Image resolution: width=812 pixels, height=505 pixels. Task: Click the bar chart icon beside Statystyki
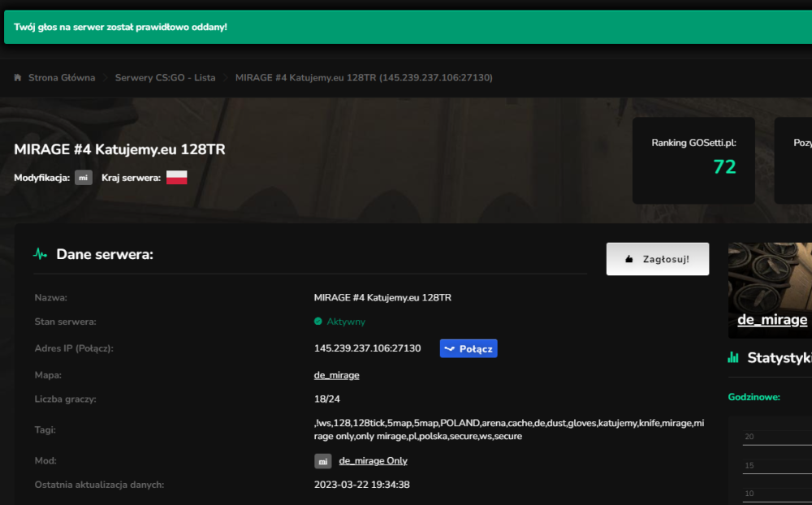[x=733, y=357]
